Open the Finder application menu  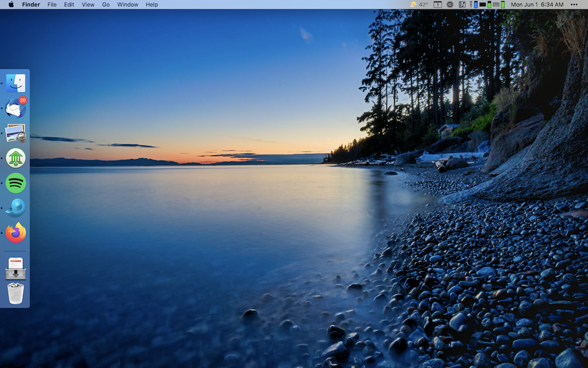pos(31,5)
